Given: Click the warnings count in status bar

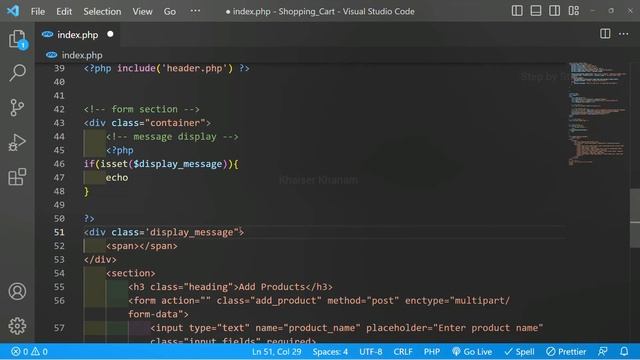Looking at the screenshot, I should pos(40,351).
